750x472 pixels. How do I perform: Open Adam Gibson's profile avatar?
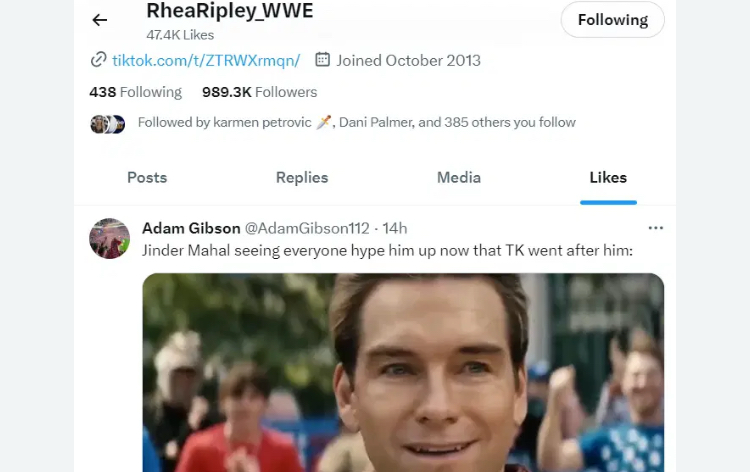pyautogui.click(x=110, y=238)
